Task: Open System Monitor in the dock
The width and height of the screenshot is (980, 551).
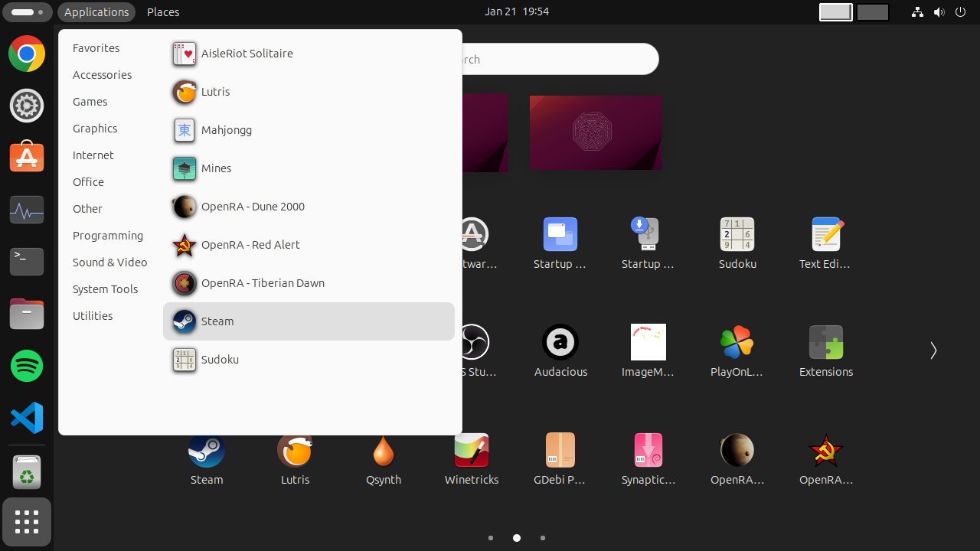Action: coord(27,210)
